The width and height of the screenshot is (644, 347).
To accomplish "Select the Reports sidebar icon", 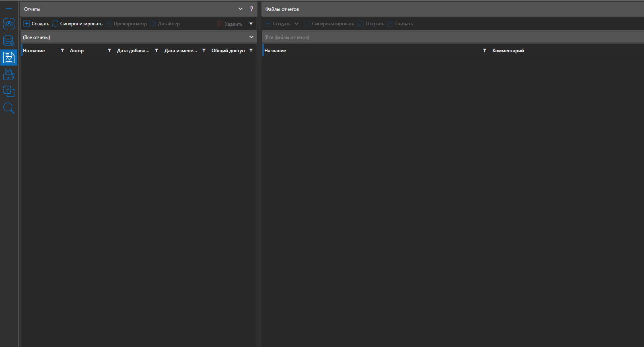I will [9, 57].
